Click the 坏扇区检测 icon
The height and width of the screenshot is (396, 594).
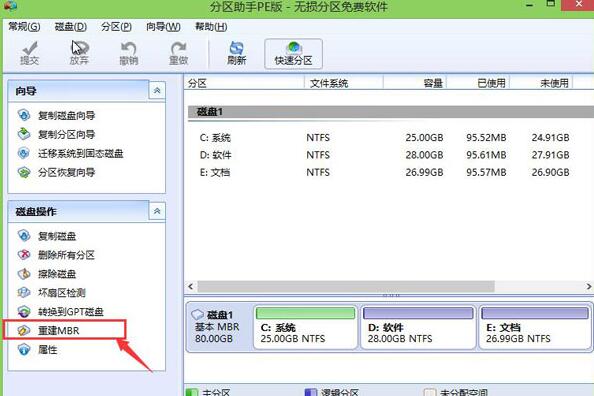tap(24, 292)
